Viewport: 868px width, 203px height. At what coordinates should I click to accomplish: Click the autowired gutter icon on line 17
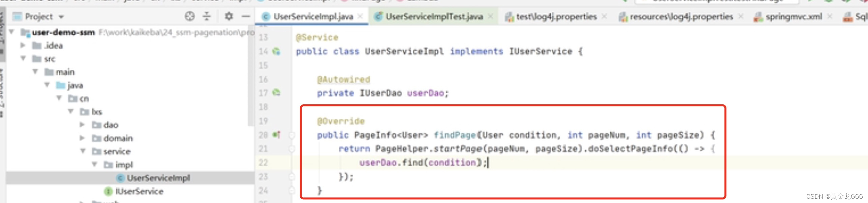(x=276, y=92)
